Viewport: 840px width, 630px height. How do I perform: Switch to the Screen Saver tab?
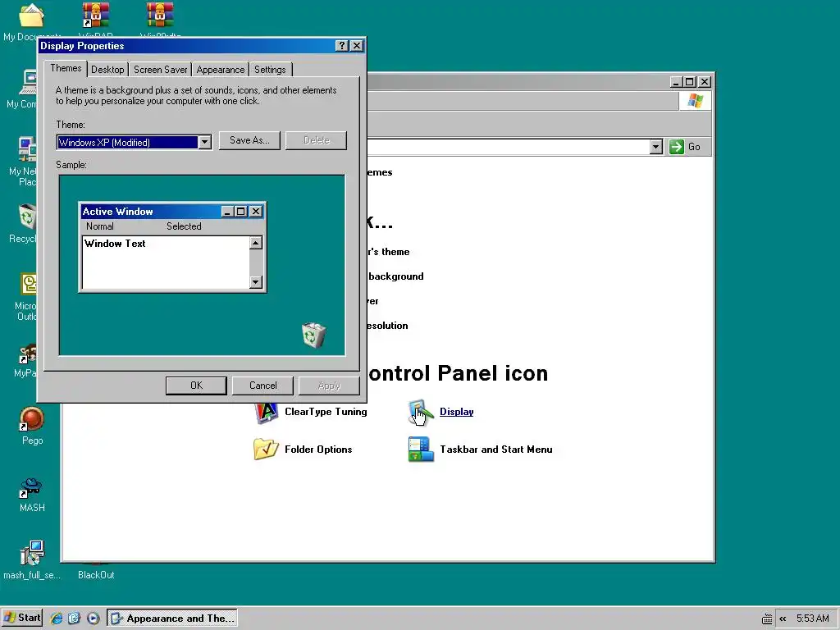tap(160, 70)
